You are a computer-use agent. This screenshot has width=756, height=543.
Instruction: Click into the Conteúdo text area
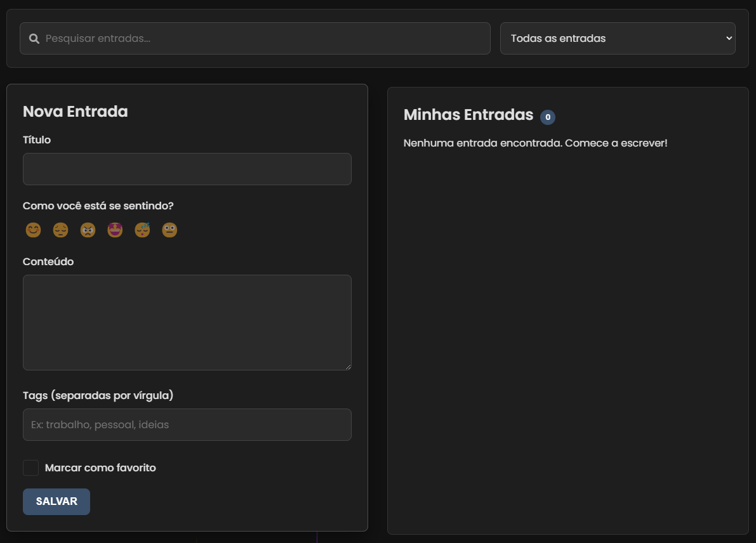pos(187,322)
